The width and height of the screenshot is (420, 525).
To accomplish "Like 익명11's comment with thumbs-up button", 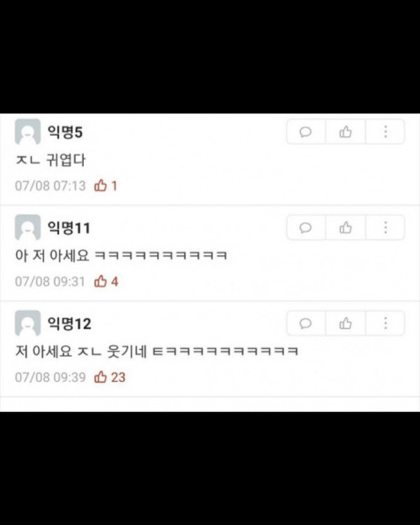I will pos(345,227).
